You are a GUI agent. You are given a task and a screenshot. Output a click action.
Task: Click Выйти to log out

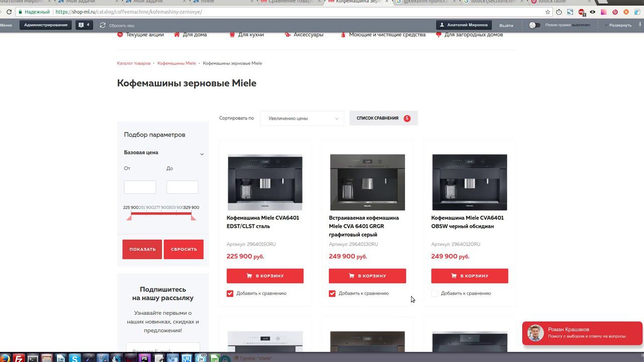506,25
